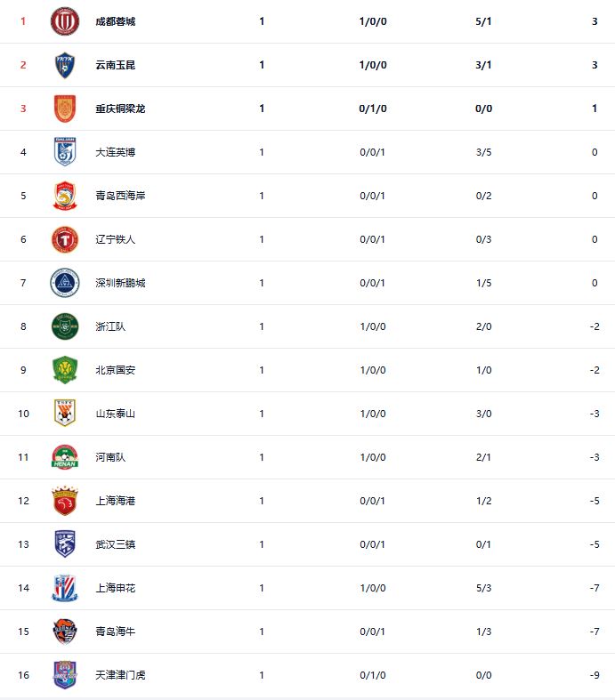Click 天津津门虎 team name

(x=121, y=675)
